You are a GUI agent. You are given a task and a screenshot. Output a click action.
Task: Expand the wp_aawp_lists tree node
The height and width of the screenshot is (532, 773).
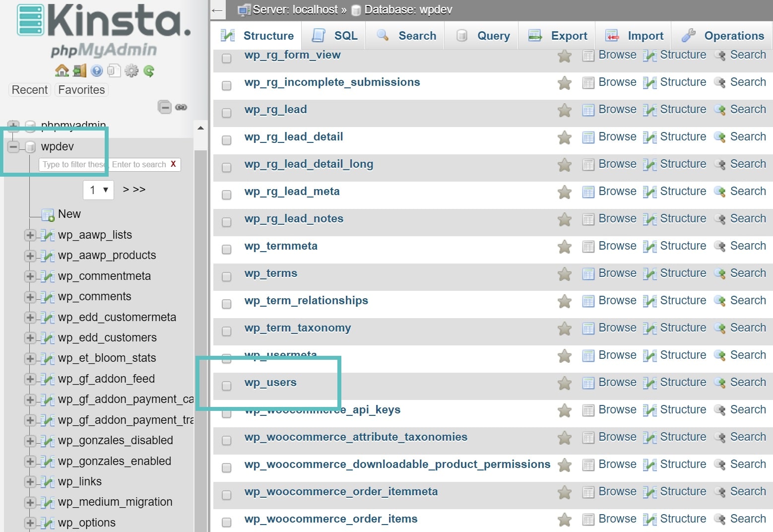pos(30,235)
